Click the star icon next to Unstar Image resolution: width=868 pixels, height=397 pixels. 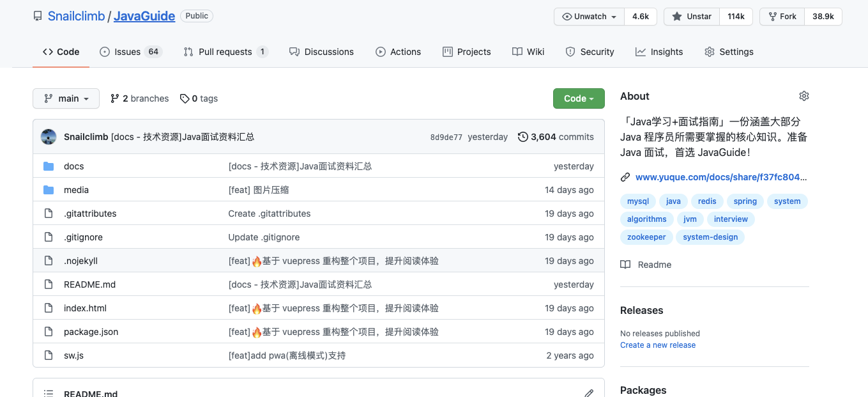coord(677,17)
